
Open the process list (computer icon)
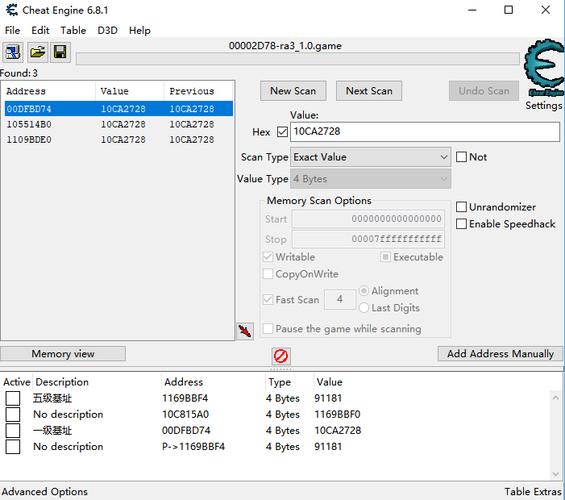pos(13,53)
